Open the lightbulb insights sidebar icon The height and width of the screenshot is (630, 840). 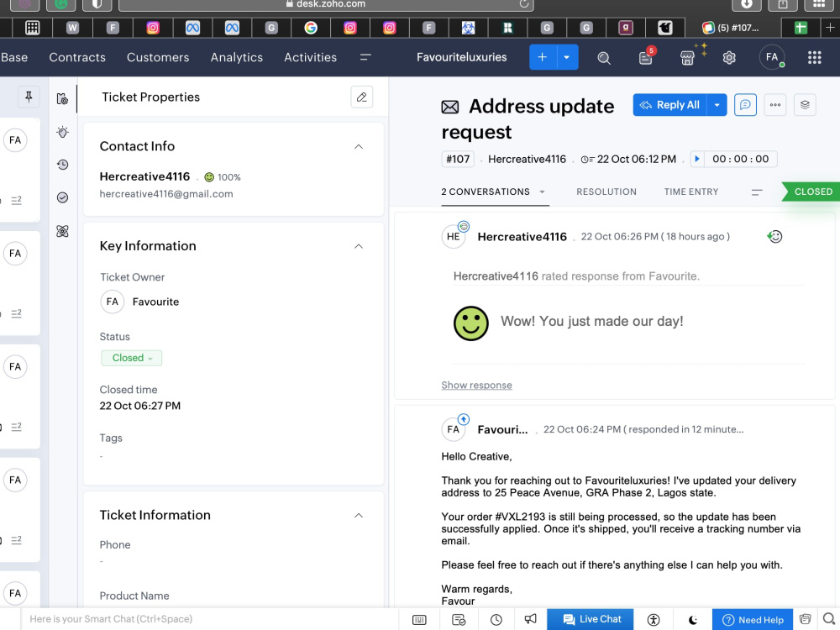point(62,132)
